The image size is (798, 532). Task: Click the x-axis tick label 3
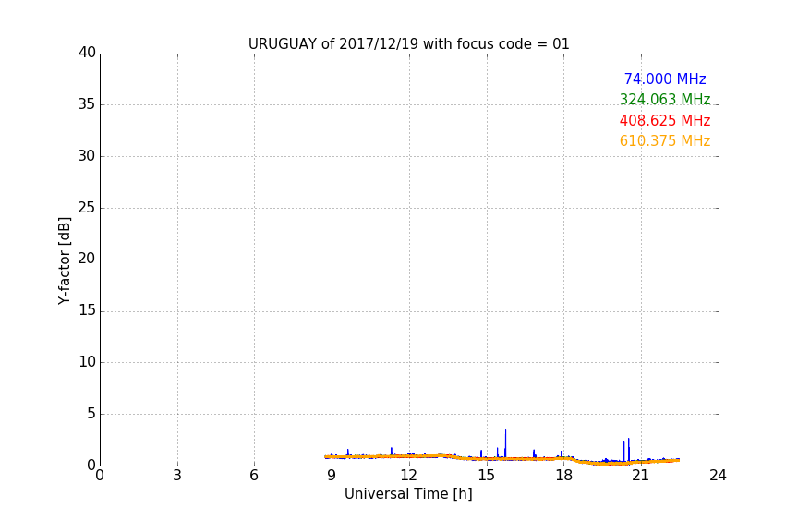(177, 476)
